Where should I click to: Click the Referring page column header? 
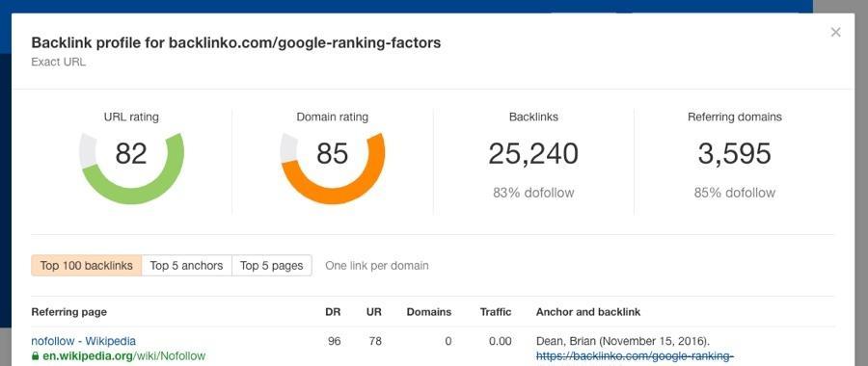tap(69, 312)
